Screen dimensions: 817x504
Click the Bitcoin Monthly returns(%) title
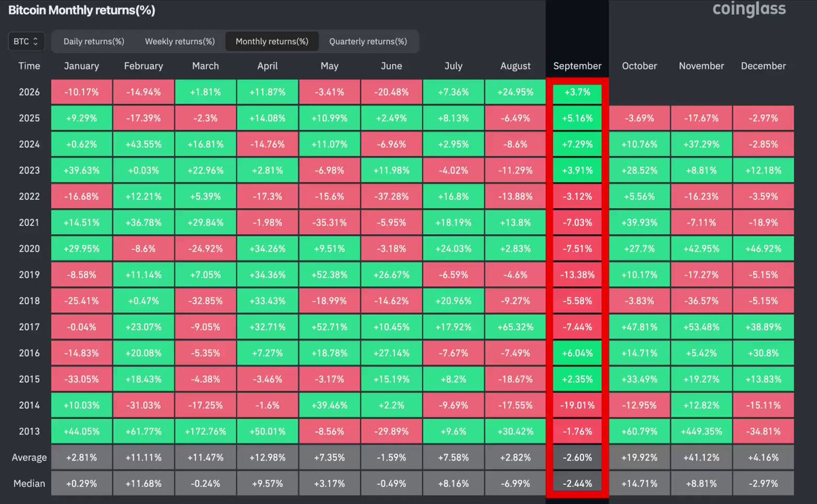click(81, 10)
